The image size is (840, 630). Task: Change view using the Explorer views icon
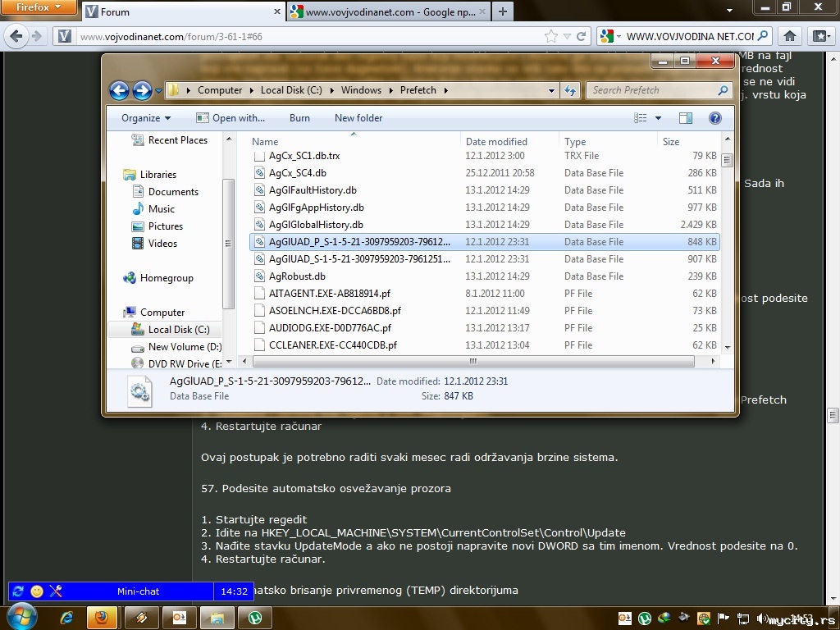pyautogui.click(x=640, y=118)
